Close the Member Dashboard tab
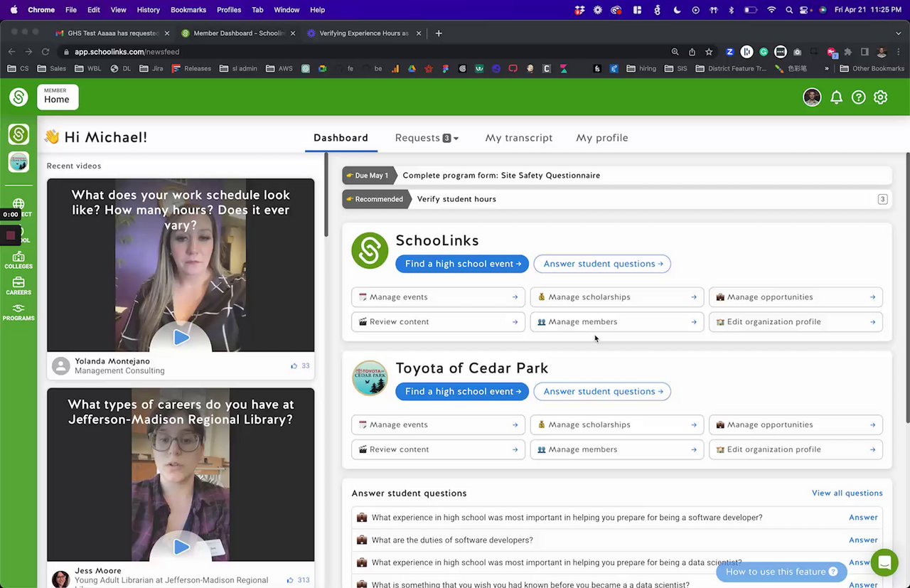The width and height of the screenshot is (910, 588). 292,33
